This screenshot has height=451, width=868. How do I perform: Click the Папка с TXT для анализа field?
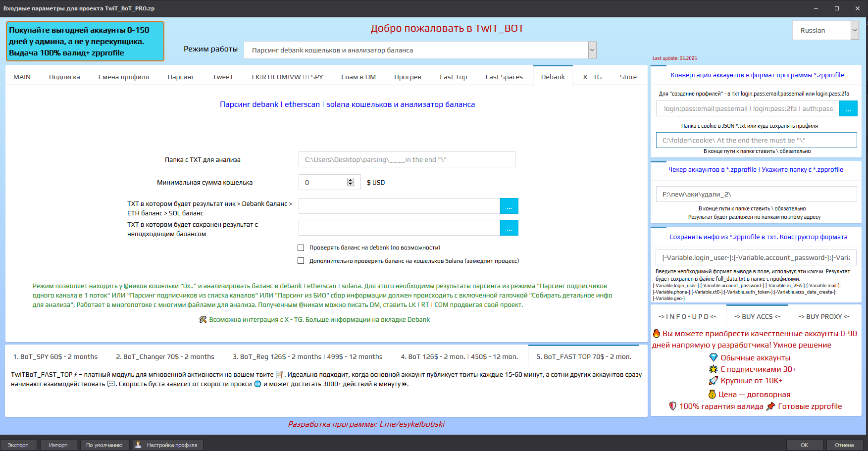coord(407,159)
